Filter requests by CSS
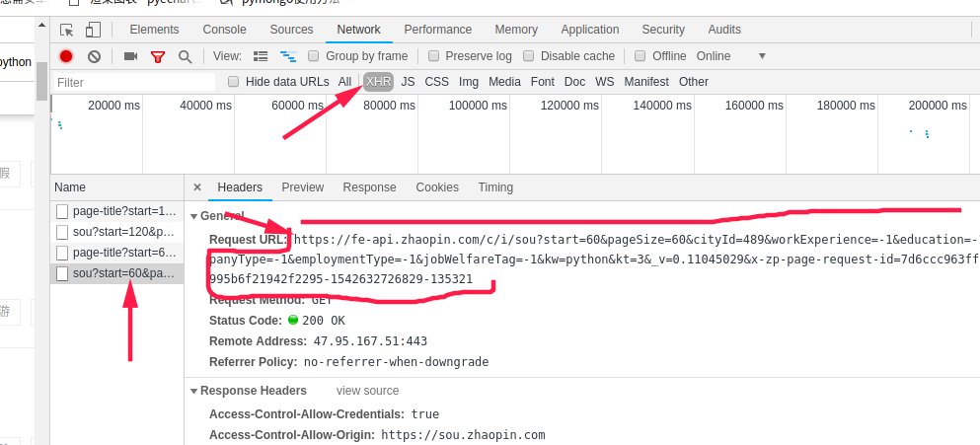Image resolution: width=980 pixels, height=445 pixels. [437, 82]
